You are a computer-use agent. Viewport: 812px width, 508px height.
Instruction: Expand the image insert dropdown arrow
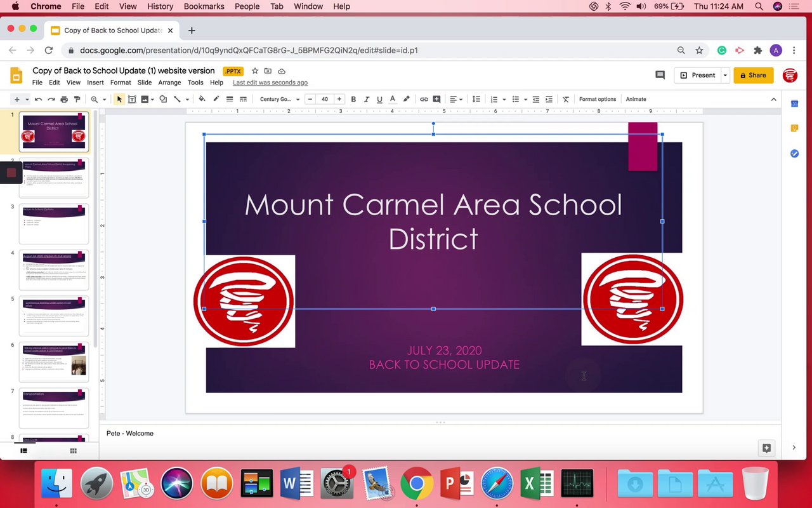pos(153,100)
